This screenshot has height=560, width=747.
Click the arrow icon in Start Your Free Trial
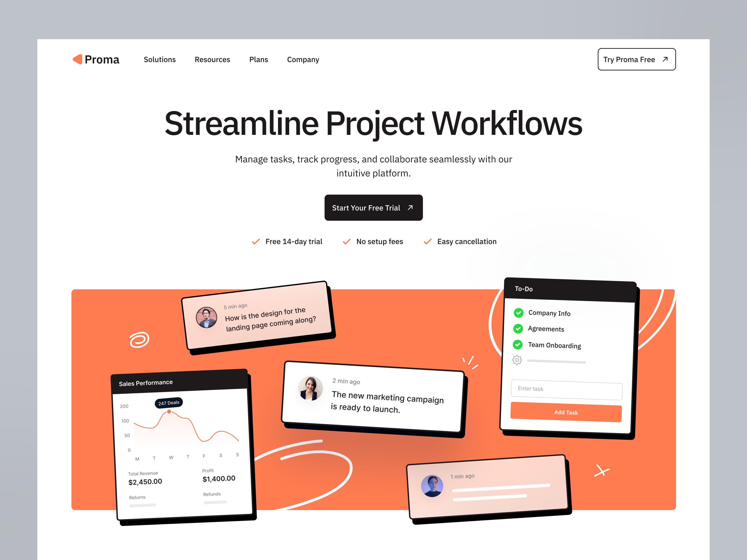pos(410,208)
